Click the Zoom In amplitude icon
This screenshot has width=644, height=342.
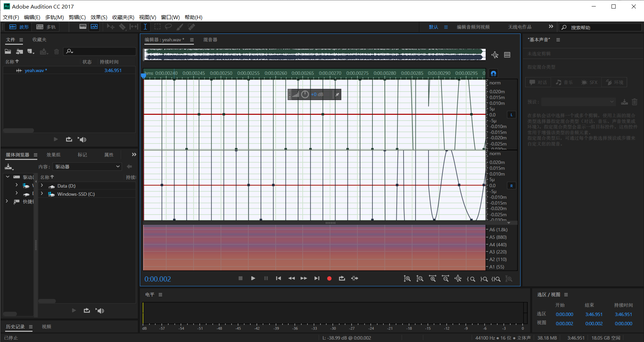pos(407,279)
